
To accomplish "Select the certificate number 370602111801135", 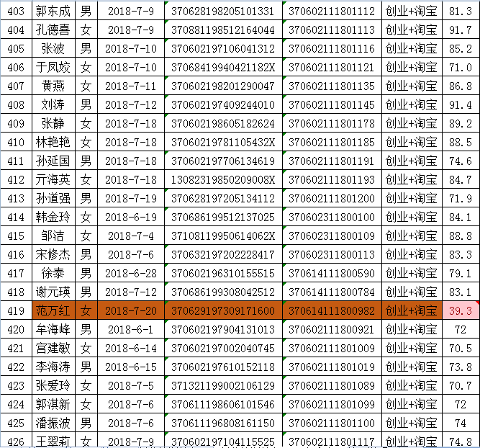I will pyautogui.click(x=332, y=86).
